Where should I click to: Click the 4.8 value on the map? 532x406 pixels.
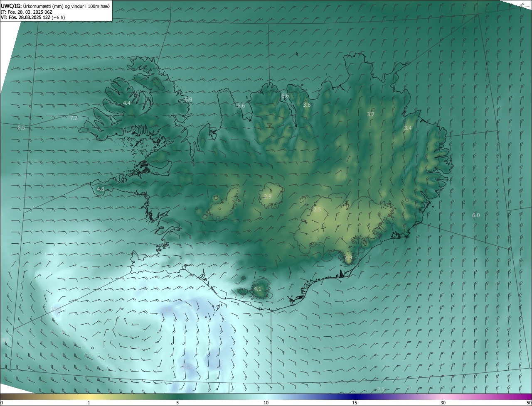pos(101,189)
